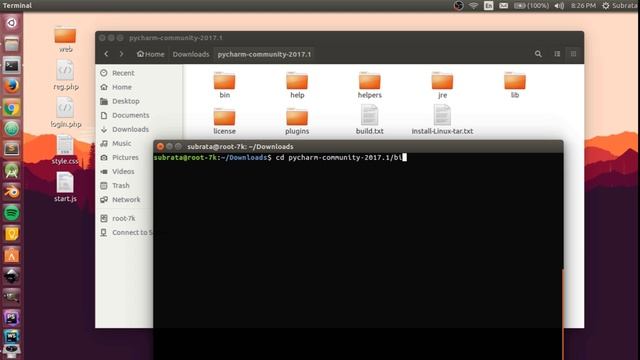The image size is (640, 360).
Task: Click the battery 100% indicator
Action: [531, 5]
